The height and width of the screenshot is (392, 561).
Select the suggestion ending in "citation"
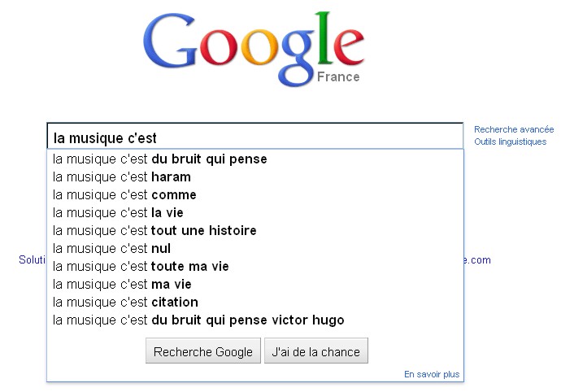tap(125, 303)
